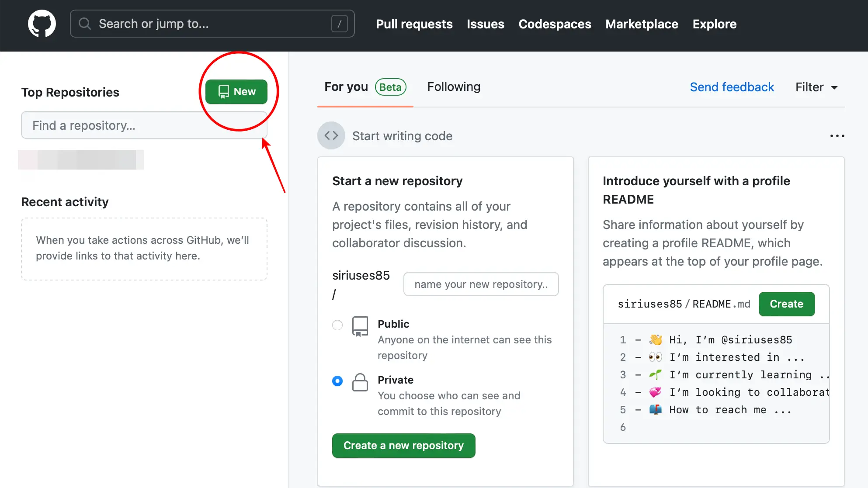This screenshot has width=868, height=488.
Task: Click the Public repository book icon
Action: (x=360, y=326)
